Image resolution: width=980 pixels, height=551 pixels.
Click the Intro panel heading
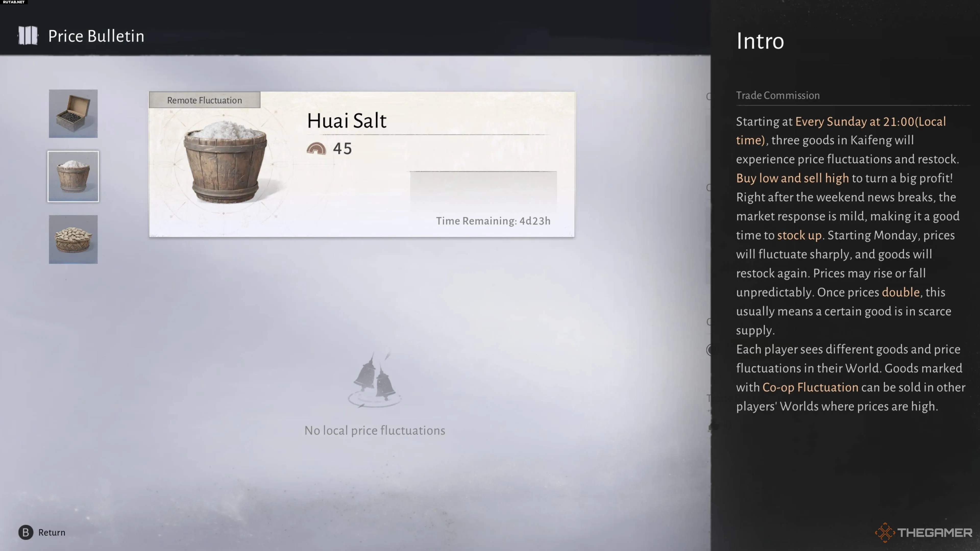pyautogui.click(x=760, y=41)
